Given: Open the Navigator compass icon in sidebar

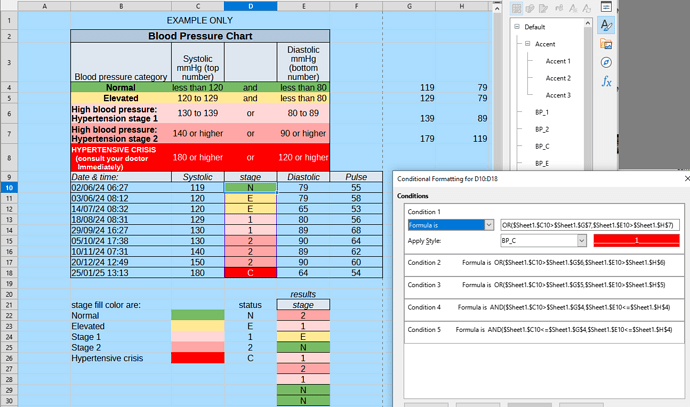Looking at the screenshot, I should [x=607, y=63].
